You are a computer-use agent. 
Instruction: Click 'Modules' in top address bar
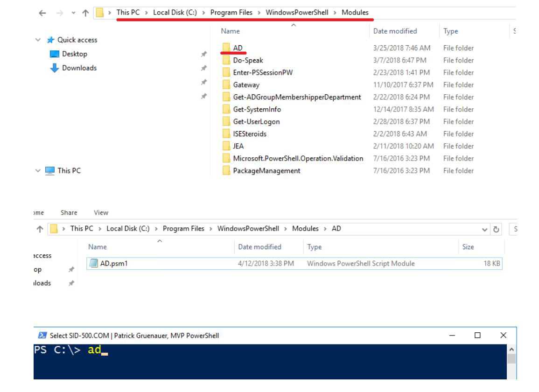(x=355, y=13)
